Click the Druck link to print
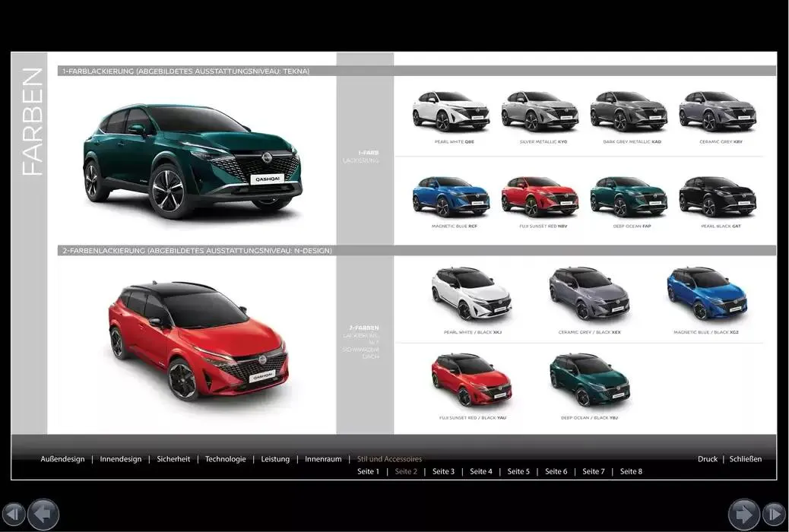The height and width of the screenshot is (532, 789). point(707,459)
